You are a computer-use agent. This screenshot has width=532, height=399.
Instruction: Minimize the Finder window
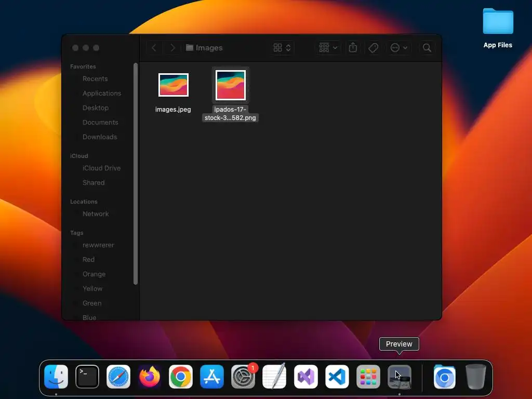click(x=86, y=48)
